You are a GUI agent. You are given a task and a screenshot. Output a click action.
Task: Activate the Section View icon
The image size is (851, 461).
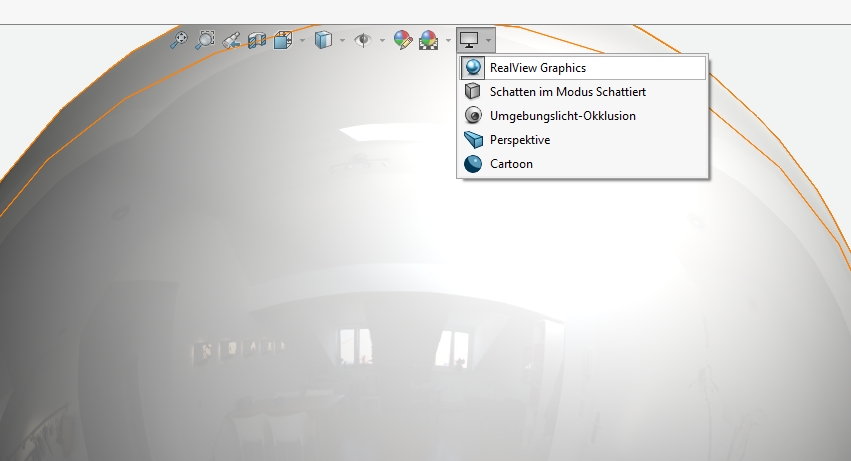pos(257,40)
